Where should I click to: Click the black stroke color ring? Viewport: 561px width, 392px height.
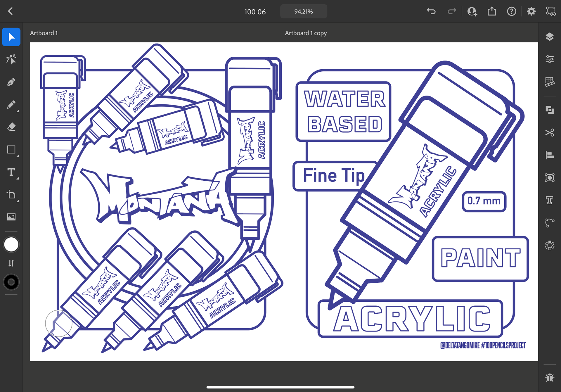(x=11, y=282)
